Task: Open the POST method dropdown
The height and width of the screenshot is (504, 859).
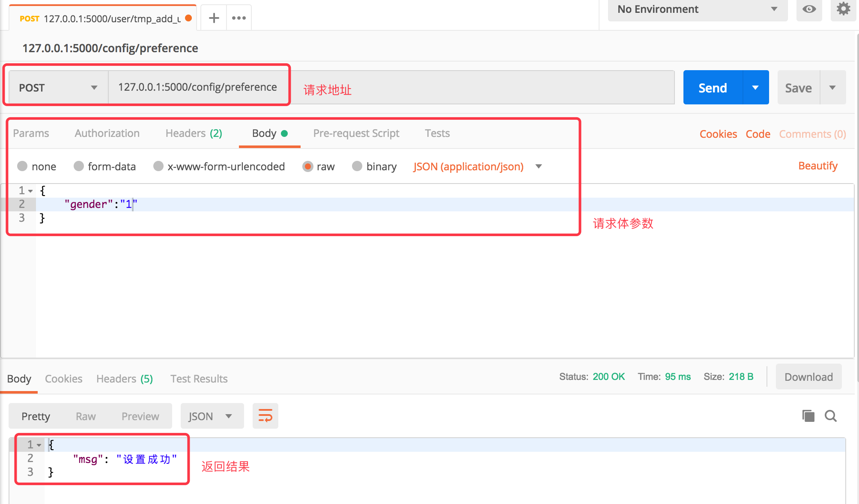Action: [x=58, y=88]
